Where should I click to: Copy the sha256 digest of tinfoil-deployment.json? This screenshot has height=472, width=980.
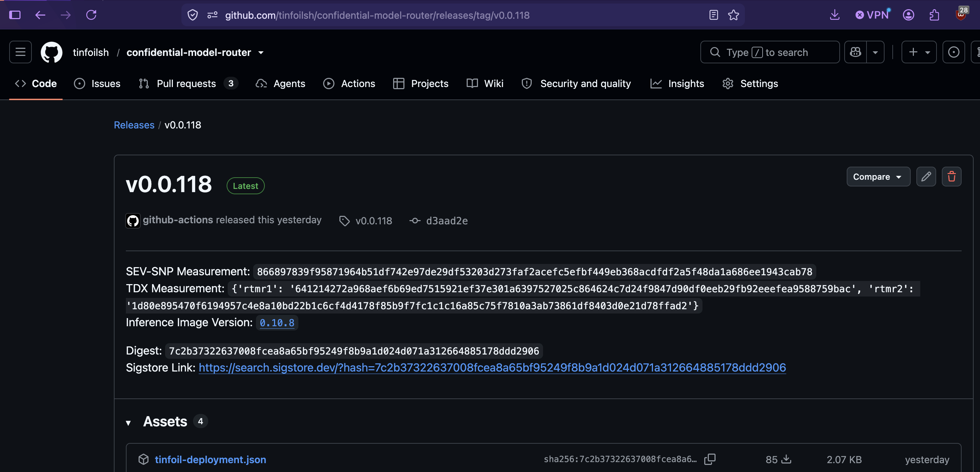tap(710, 459)
